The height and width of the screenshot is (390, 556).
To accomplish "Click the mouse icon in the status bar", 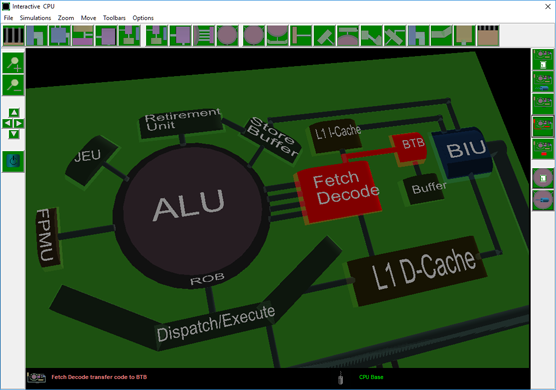I will [340, 378].
